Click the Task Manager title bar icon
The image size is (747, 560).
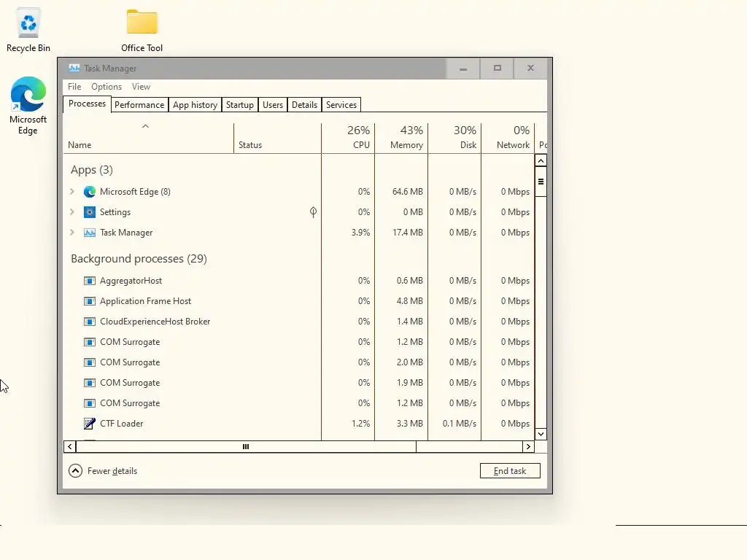tap(74, 68)
